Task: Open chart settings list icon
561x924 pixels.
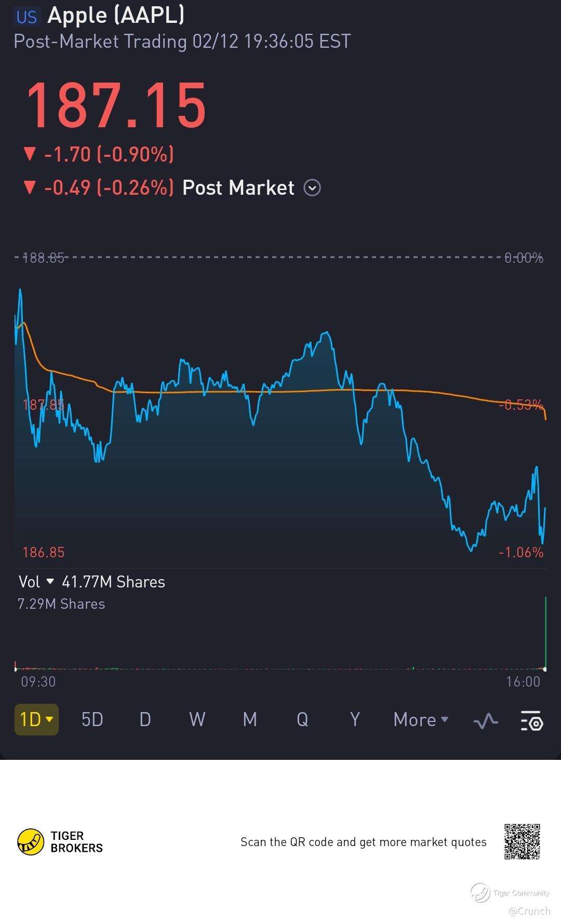Action: point(532,720)
